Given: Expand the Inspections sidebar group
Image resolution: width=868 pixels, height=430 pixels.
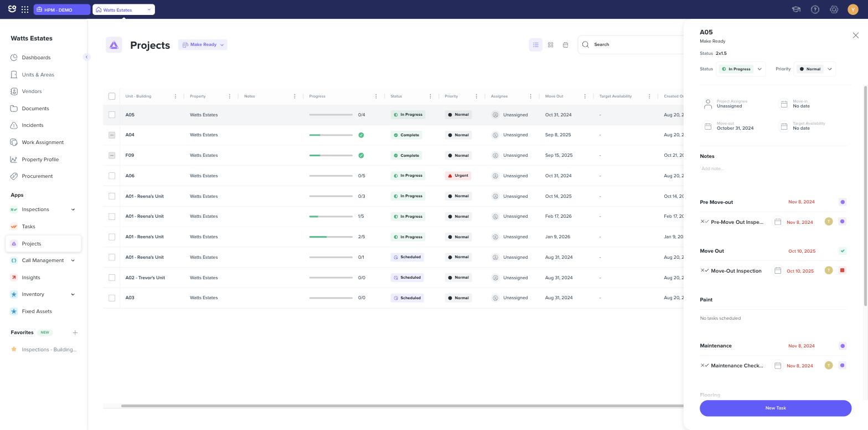Looking at the screenshot, I should coord(73,209).
